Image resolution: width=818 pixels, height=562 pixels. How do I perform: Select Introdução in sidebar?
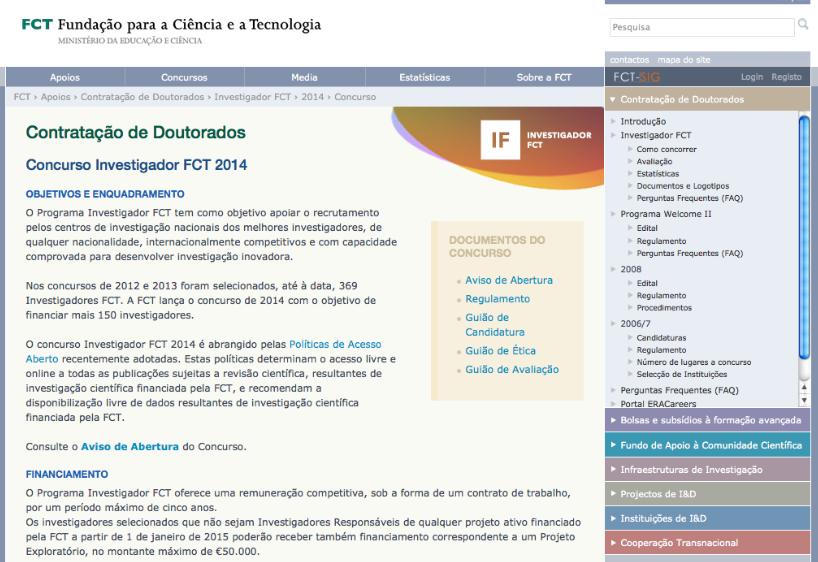pos(643,121)
